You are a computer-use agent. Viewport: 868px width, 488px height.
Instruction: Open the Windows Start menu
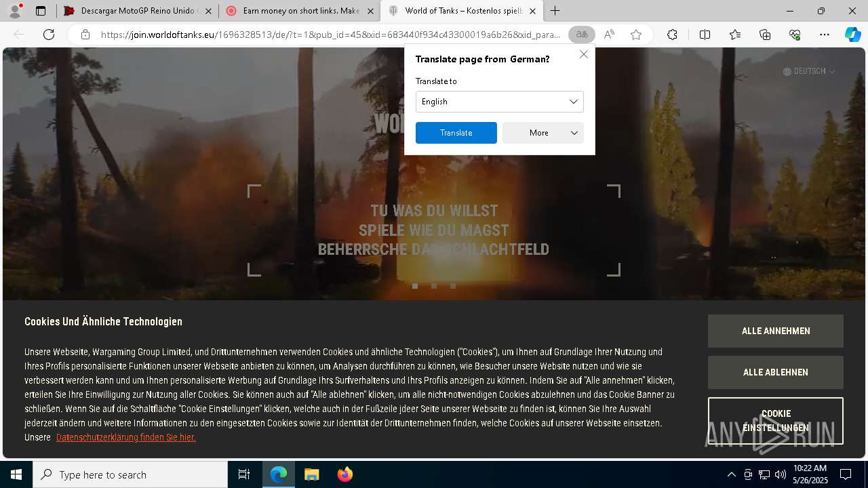[16, 474]
